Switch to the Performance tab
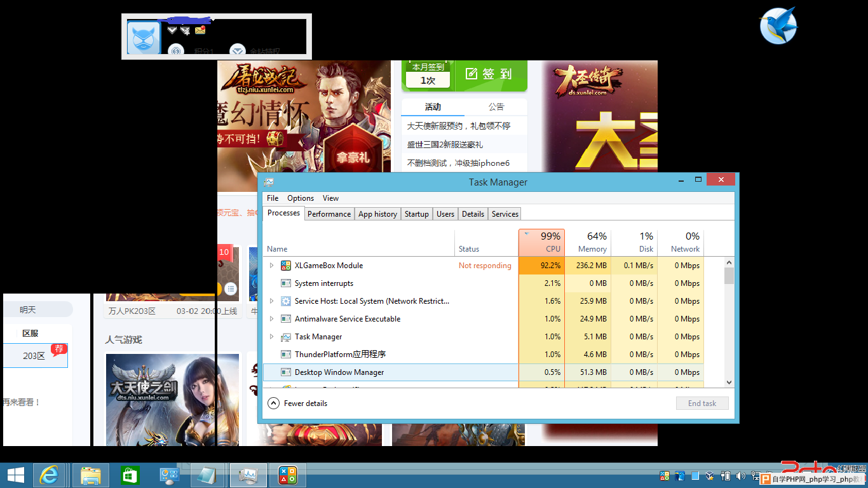This screenshot has height=488, width=868. pyautogui.click(x=329, y=214)
